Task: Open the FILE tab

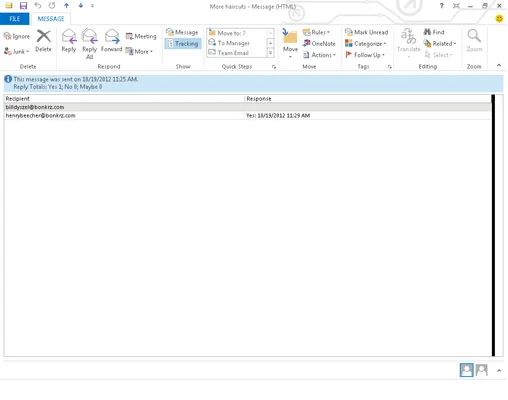Action: pos(15,19)
